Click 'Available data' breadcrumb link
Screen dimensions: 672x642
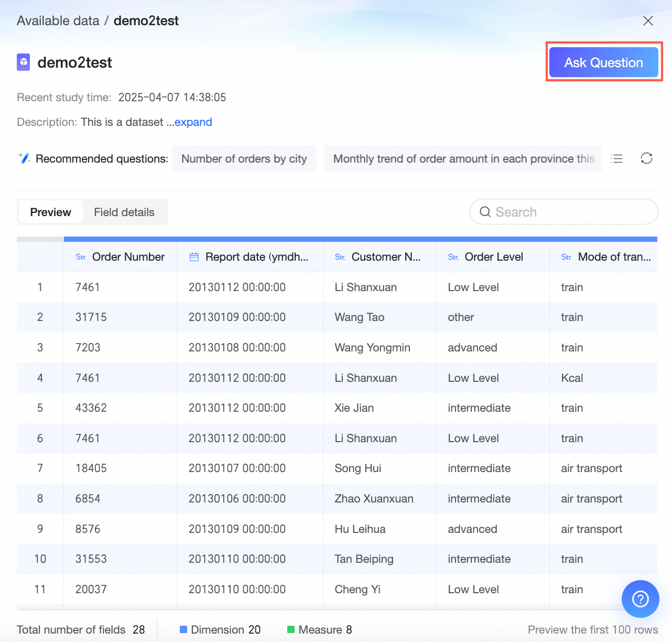(58, 20)
